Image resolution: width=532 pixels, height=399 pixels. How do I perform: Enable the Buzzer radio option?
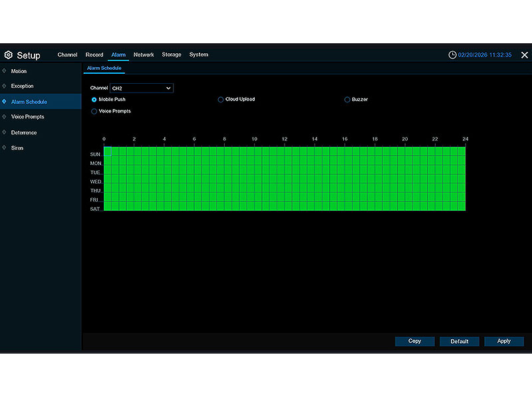pos(347,100)
